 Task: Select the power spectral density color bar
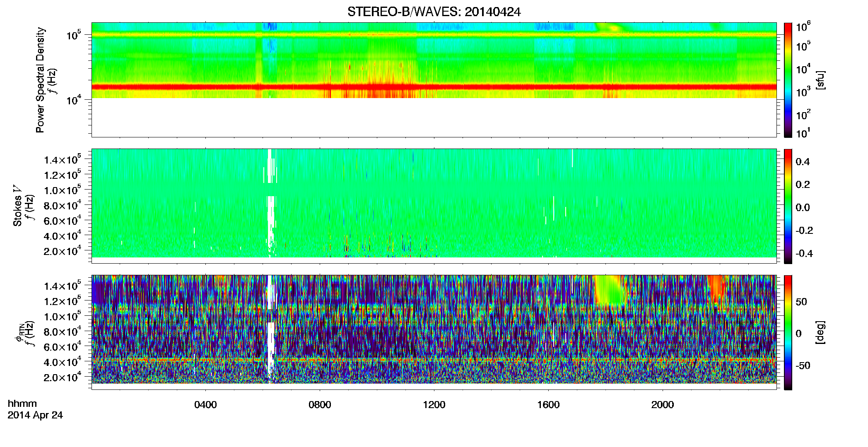[788, 80]
